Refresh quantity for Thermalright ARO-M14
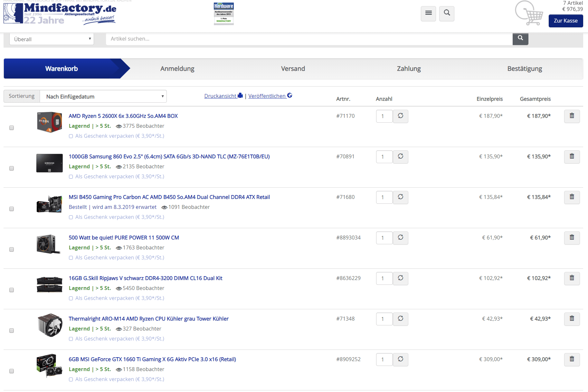 click(x=401, y=319)
